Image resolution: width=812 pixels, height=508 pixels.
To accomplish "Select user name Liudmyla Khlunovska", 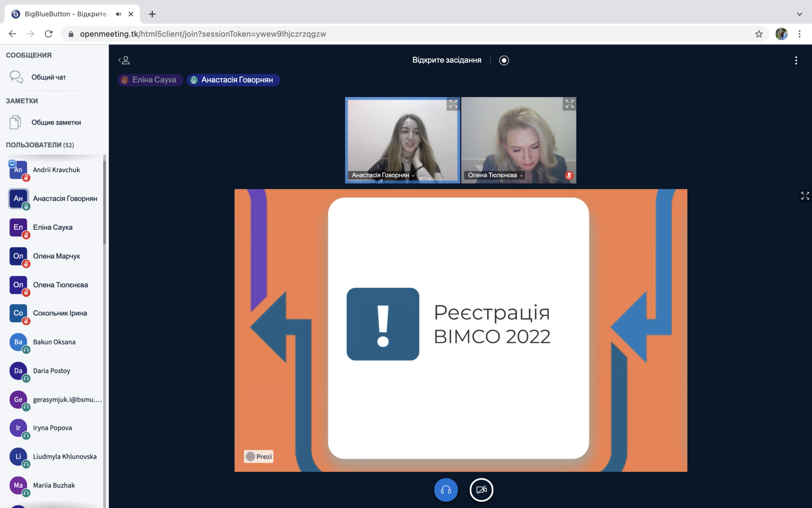I will (x=65, y=456).
